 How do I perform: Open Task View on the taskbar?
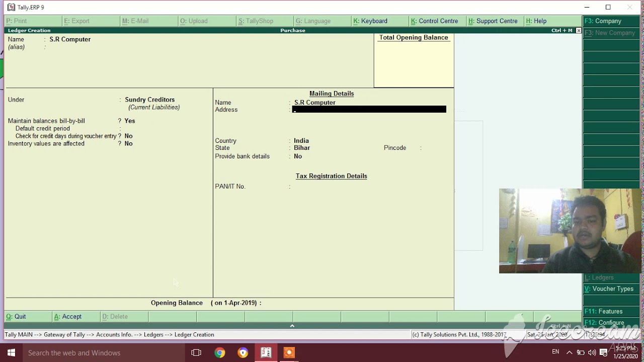click(196, 352)
